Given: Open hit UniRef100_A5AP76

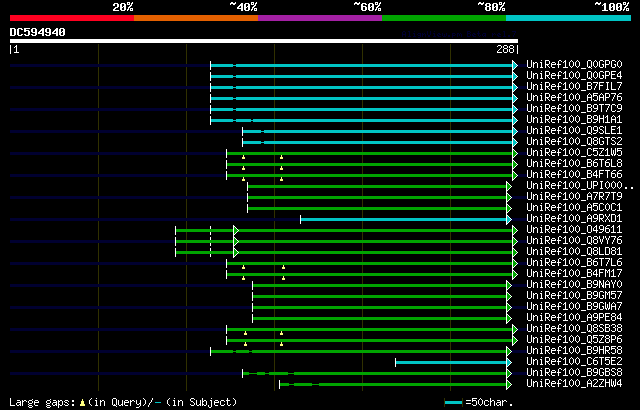Looking at the screenshot, I should (574, 98).
